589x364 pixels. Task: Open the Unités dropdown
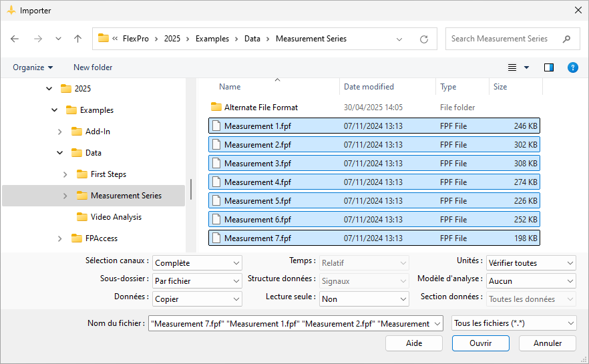(531, 263)
